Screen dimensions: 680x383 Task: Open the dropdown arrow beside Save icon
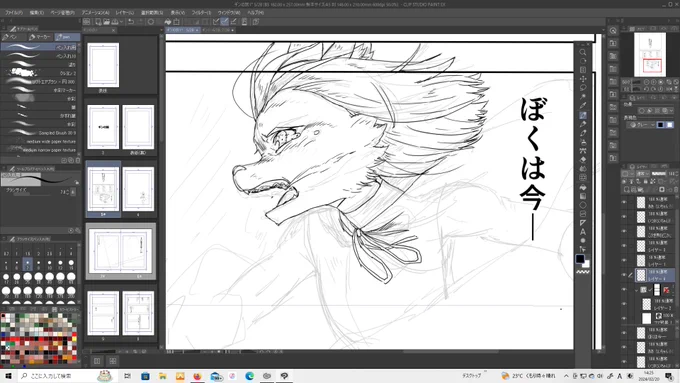(121, 22)
